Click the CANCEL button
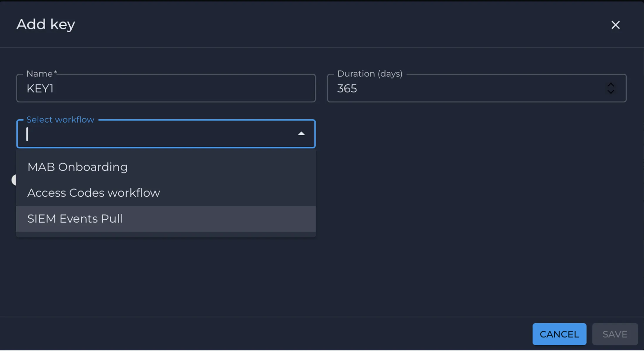Image resolution: width=644 pixels, height=351 pixels. click(x=559, y=334)
